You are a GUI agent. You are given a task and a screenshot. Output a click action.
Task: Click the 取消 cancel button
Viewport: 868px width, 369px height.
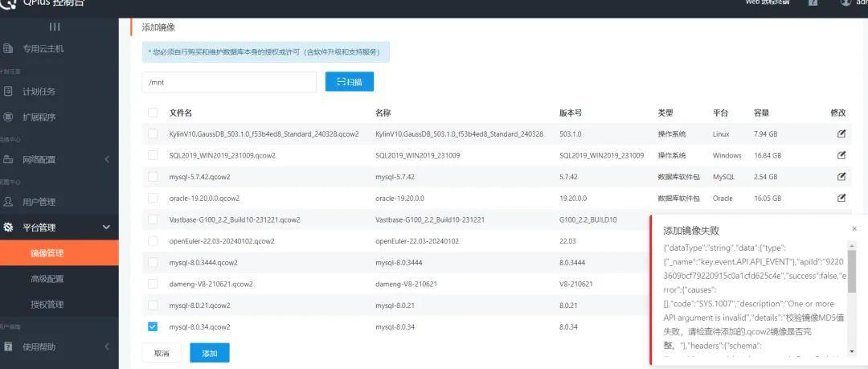[x=162, y=353]
